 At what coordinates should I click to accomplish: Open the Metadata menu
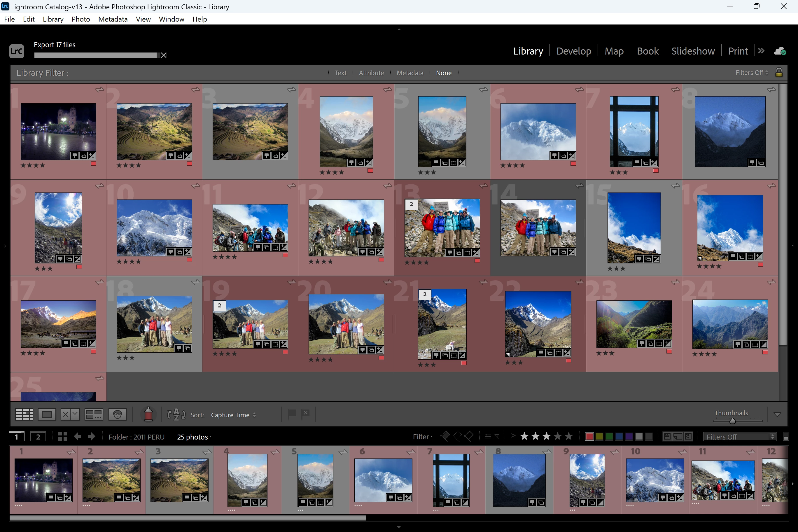pos(113,19)
